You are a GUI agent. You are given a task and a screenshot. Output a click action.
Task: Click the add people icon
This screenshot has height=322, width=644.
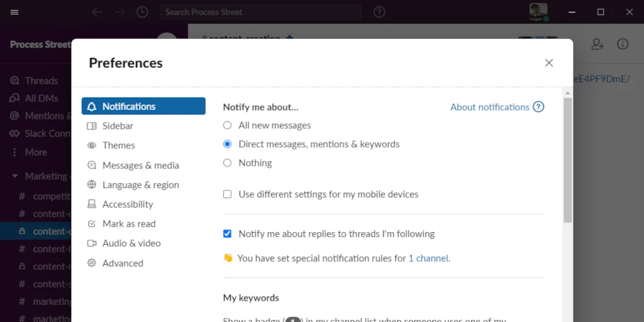[x=597, y=45]
